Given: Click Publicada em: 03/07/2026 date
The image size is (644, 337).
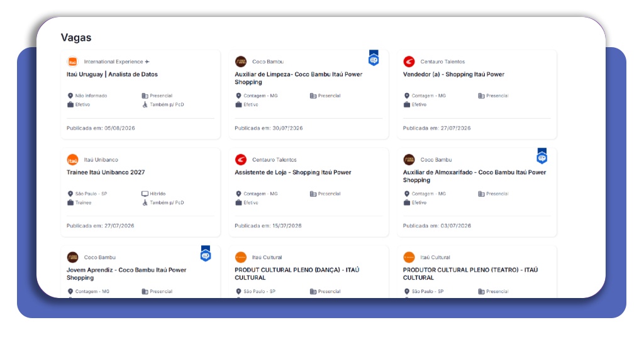Looking at the screenshot, I should pos(437,226).
